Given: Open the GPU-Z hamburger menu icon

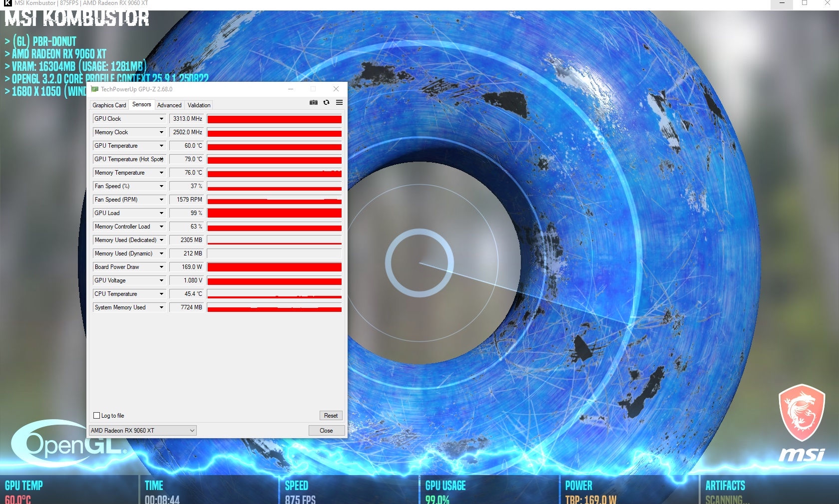Looking at the screenshot, I should [339, 102].
